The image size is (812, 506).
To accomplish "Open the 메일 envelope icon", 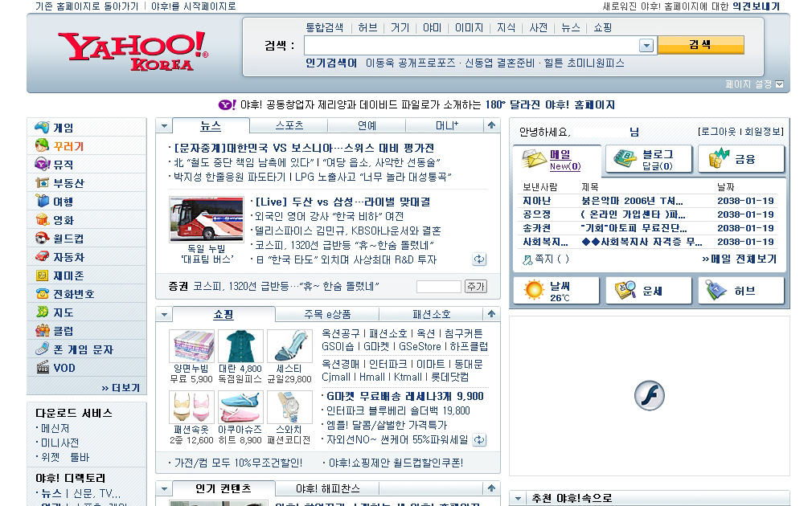I will (533, 159).
